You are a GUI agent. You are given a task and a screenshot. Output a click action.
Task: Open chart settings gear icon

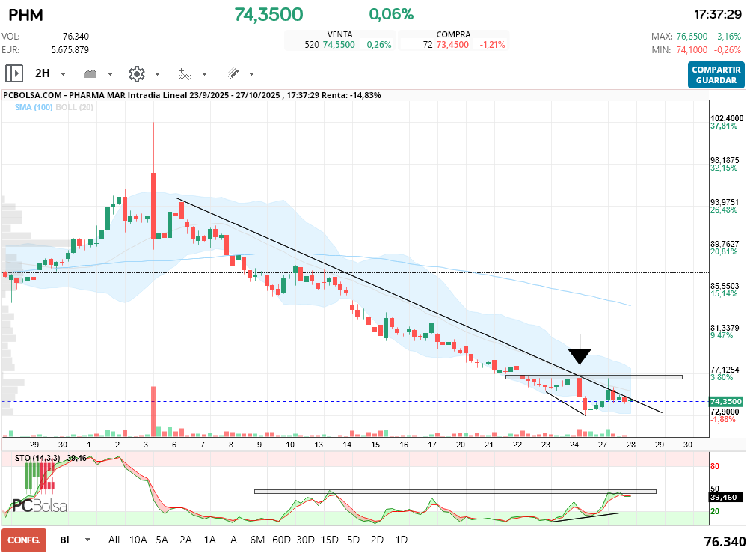(x=136, y=73)
